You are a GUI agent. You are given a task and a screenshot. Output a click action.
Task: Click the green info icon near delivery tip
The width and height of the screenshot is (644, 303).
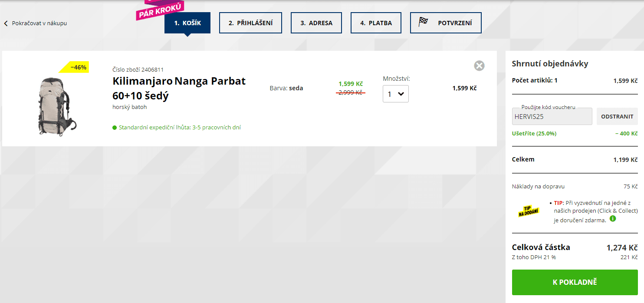pos(613,219)
